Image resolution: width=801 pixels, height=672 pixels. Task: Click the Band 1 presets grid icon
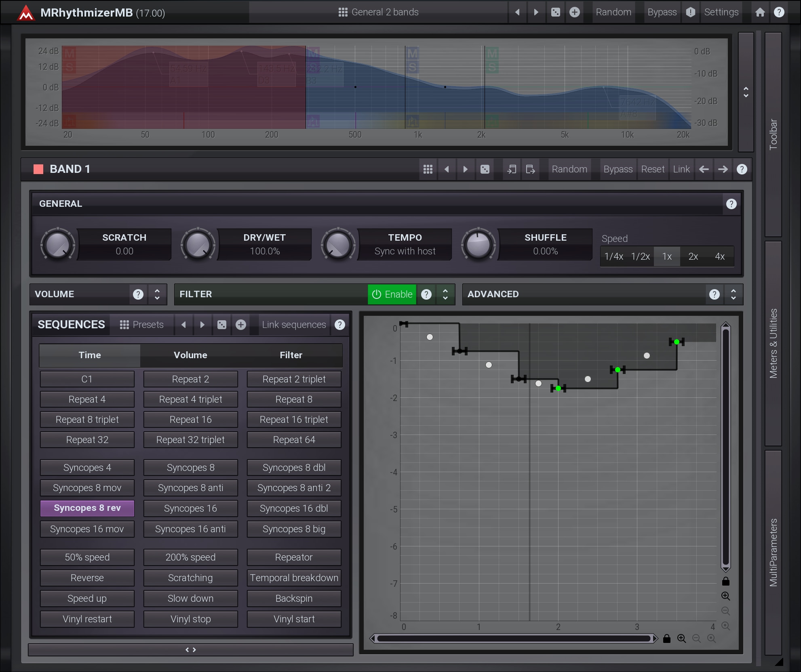[428, 169]
